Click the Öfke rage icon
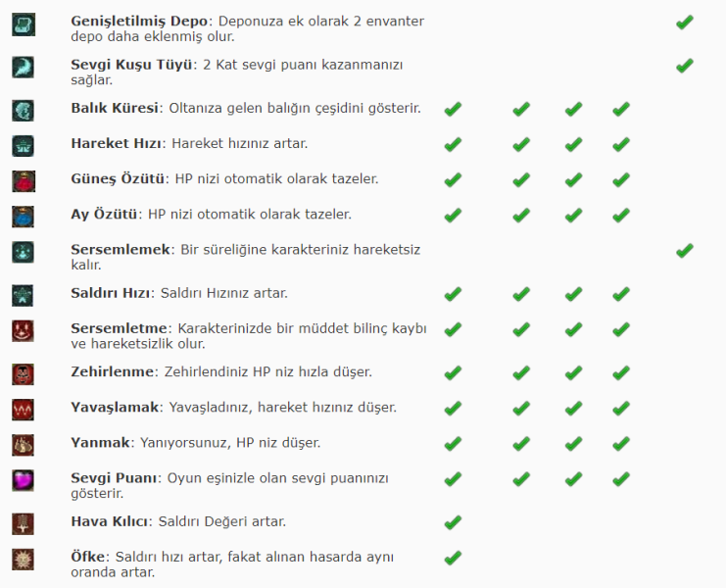The width and height of the screenshot is (726, 588). [x=24, y=559]
